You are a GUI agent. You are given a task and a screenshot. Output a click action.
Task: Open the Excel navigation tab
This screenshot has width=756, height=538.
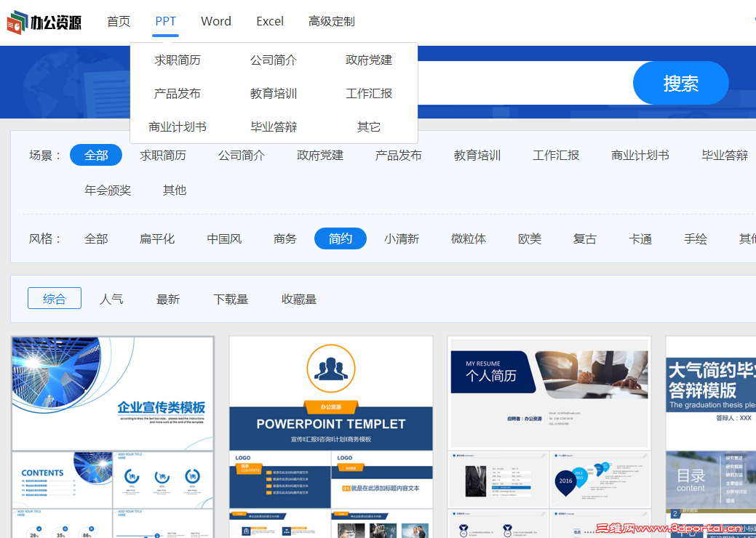tap(270, 22)
